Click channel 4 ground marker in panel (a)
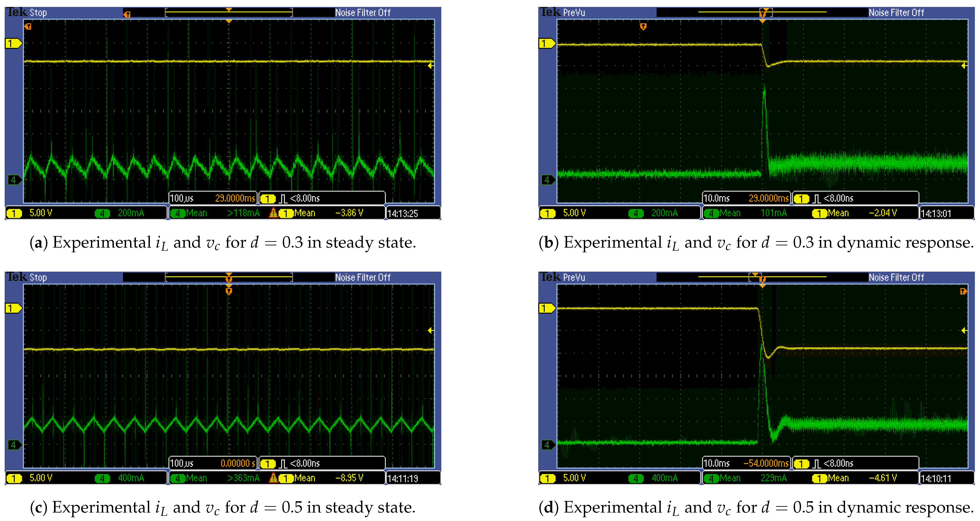 click(x=14, y=180)
